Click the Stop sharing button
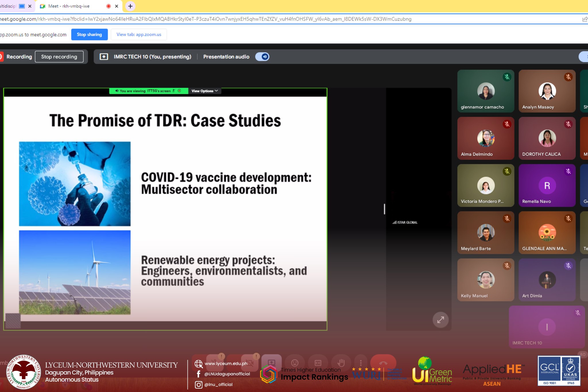 pyautogui.click(x=89, y=34)
